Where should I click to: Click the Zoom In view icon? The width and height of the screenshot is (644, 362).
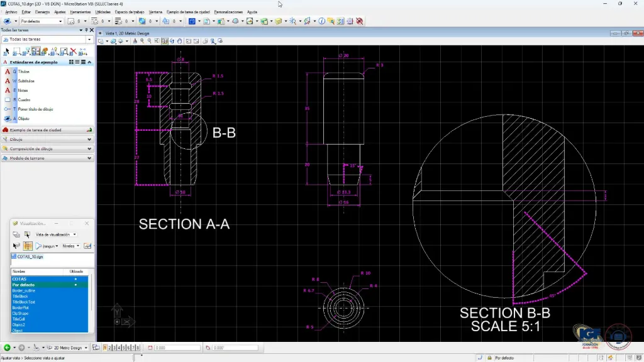pos(142,41)
